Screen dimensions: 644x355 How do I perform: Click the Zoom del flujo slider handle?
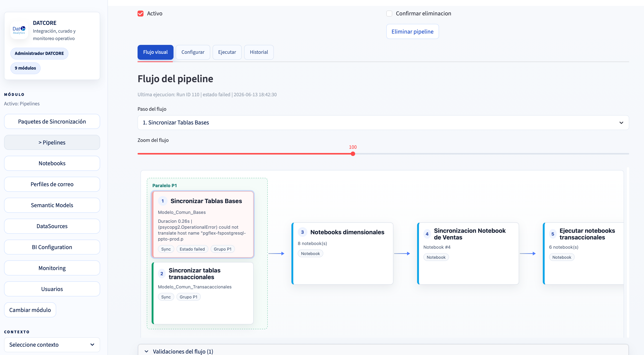pyautogui.click(x=353, y=154)
